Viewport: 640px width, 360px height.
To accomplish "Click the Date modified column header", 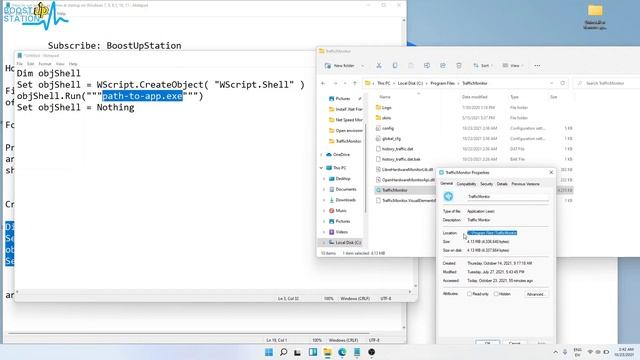I will pyautogui.click(x=474, y=97).
